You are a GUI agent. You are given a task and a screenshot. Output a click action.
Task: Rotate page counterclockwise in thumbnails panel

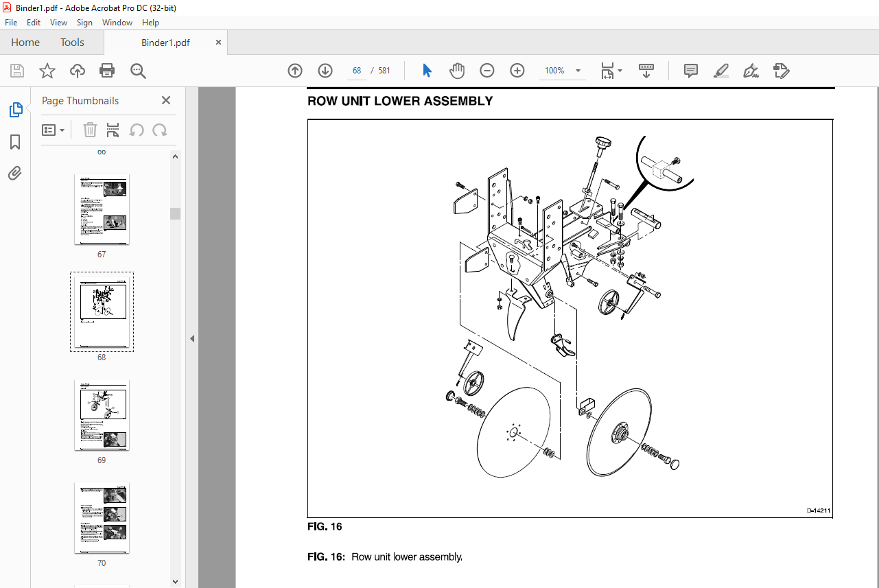(x=137, y=130)
